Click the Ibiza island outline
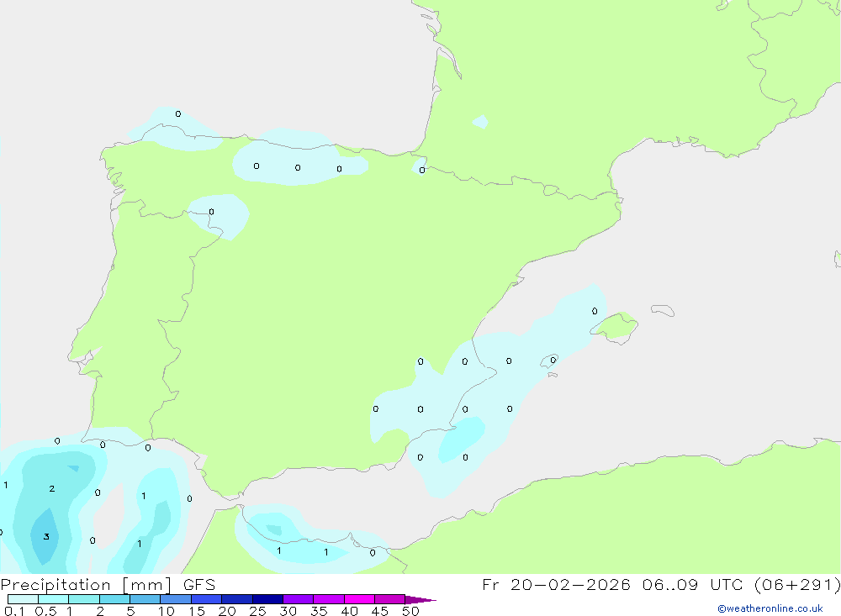841x616 pixels. coord(549,361)
